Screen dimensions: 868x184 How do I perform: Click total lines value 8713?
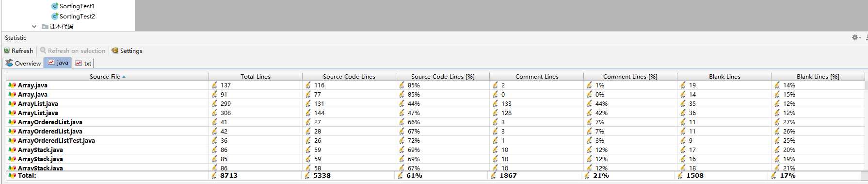(x=229, y=176)
